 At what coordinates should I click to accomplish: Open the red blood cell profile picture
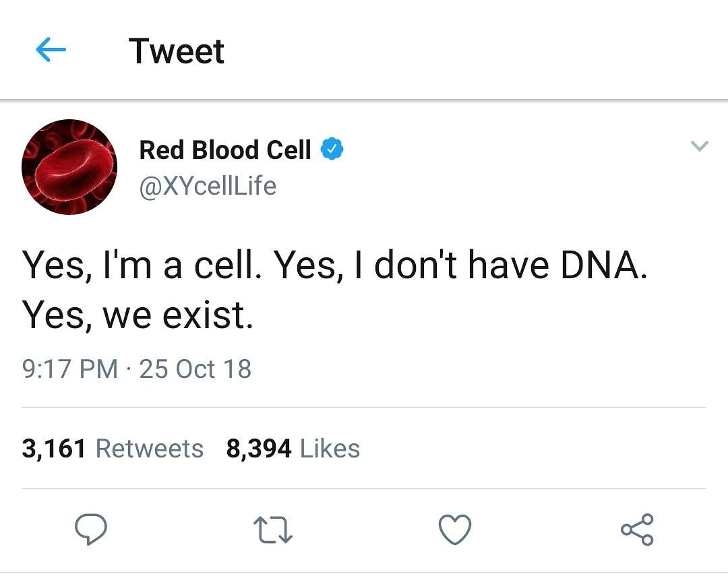(x=69, y=167)
